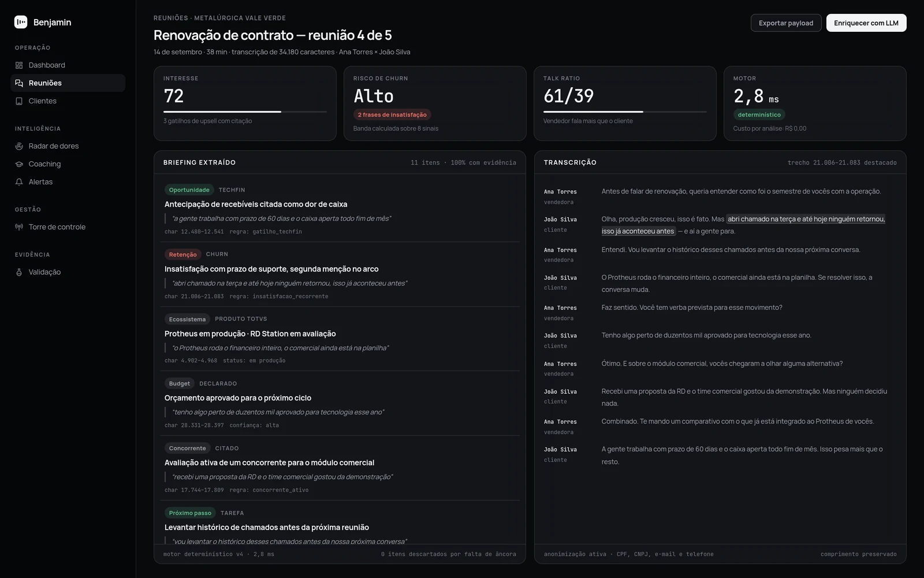Select 'Protheus em produção · RD Station em avaliação'

click(250, 334)
